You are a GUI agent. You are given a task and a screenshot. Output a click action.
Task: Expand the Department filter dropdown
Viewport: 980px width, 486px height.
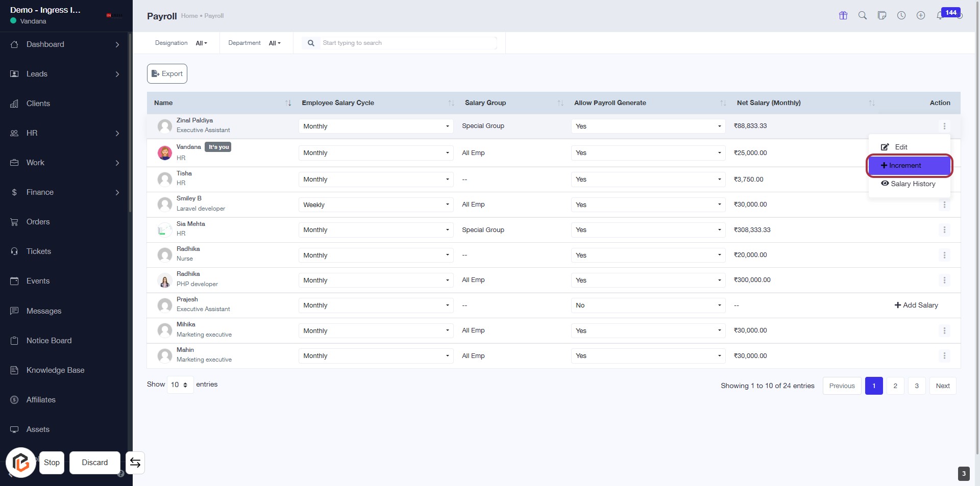coord(275,43)
